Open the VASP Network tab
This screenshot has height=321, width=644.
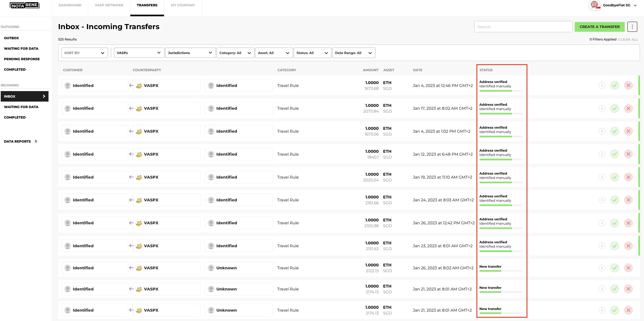(109, 5)
